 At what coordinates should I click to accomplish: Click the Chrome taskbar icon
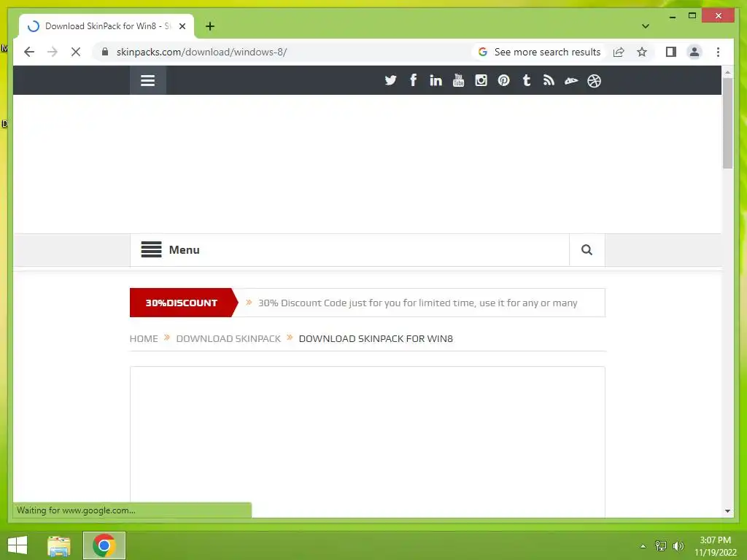(104, 545)
